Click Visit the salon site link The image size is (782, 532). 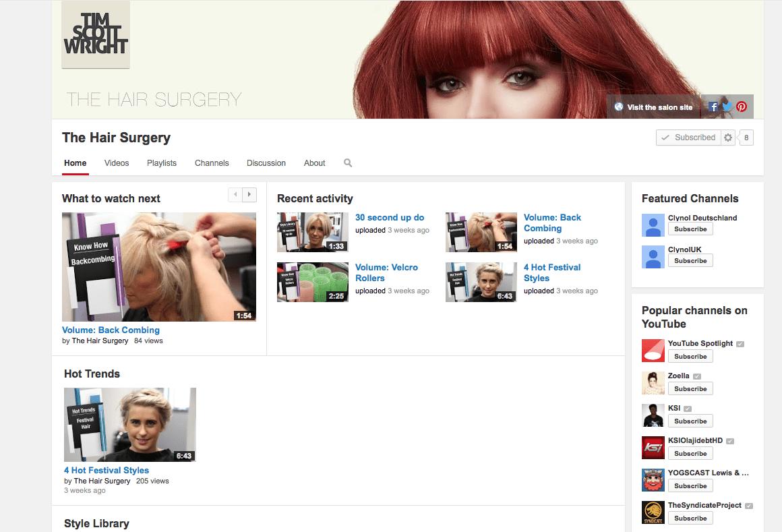click(x=654, y=107)
